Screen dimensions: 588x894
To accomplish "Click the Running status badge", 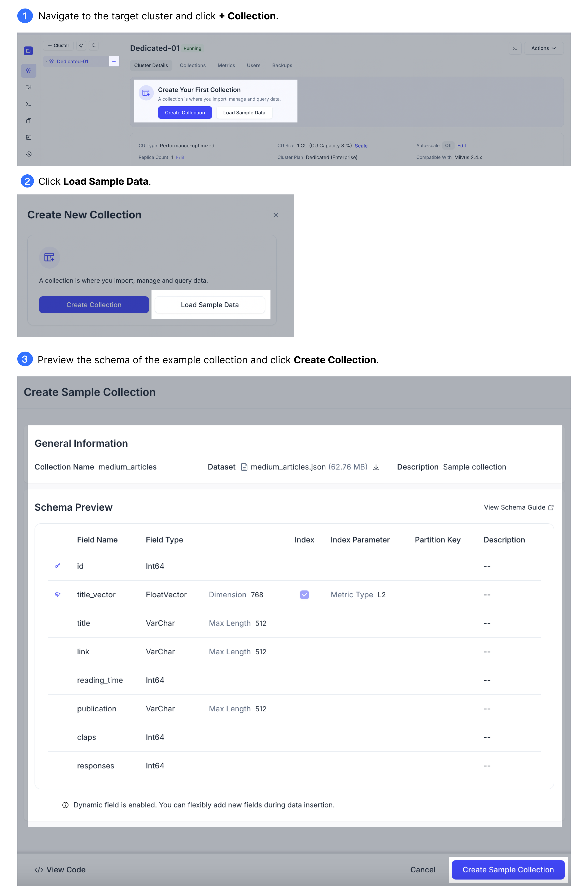I will point(192,48).
